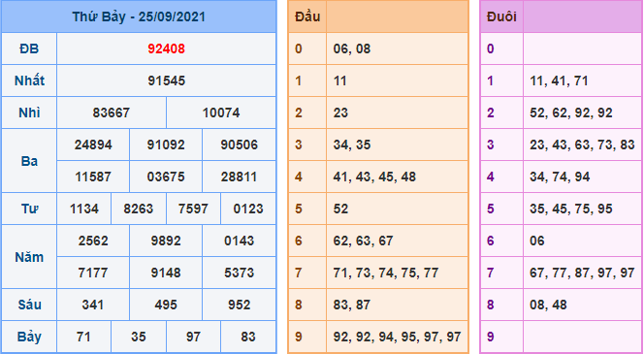Click third prize number 11587
Viewport: 644px width, 354px height.
[93, 177]
